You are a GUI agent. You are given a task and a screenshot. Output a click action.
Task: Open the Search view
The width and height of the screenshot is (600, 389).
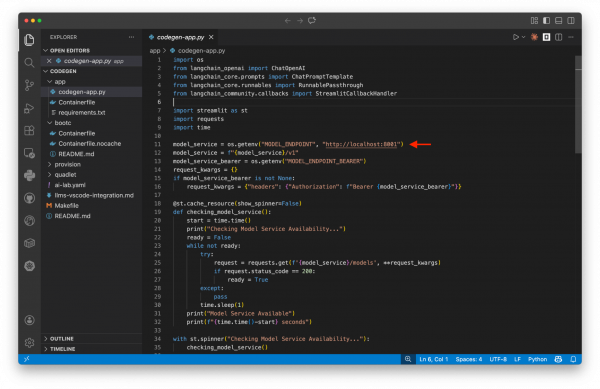[x=29, y=62]
